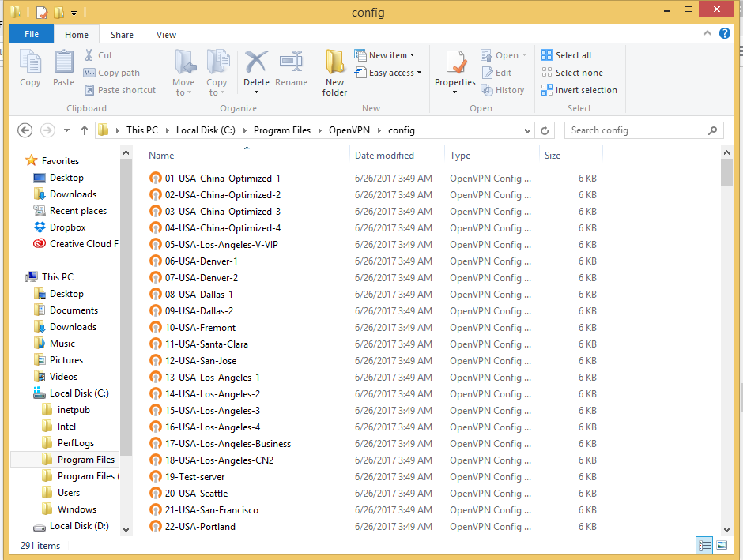Click Invert selection in ribbon
The image size is (743, 560).
tap(579, 90)
